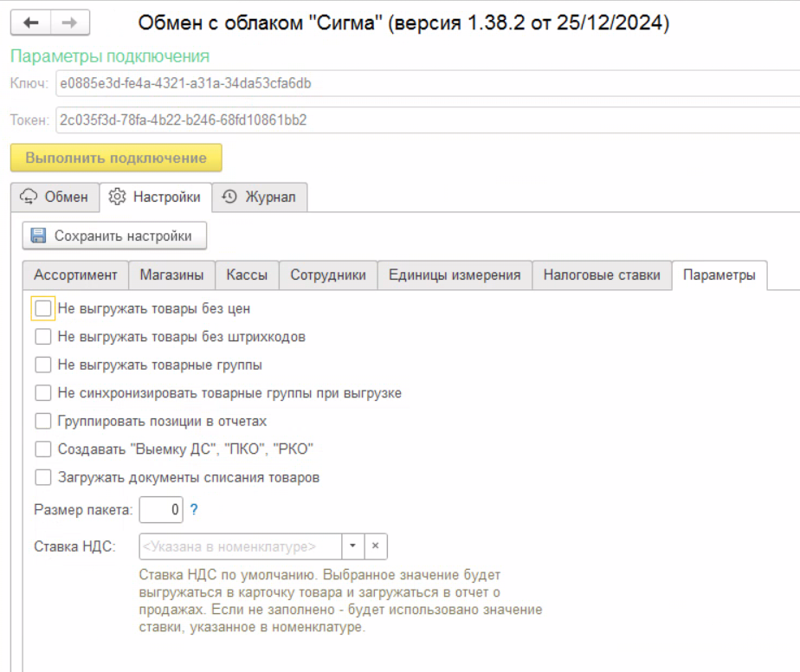
Task: Switch to the Магазины tab
Action: tap(172, 275)
